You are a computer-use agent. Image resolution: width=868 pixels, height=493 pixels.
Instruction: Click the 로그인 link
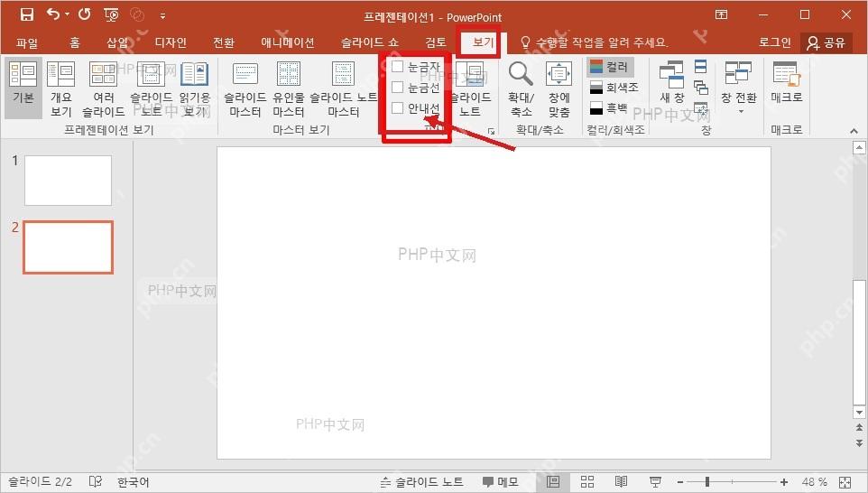(774, 42)
